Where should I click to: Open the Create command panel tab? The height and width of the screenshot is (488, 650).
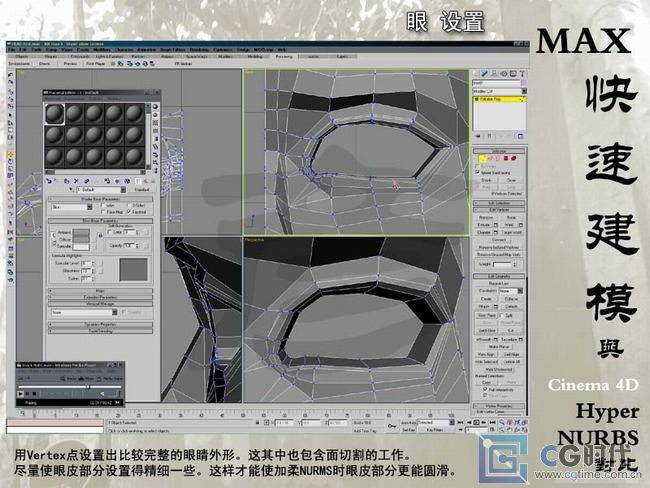pyautogui.click(x=476, y=74)
